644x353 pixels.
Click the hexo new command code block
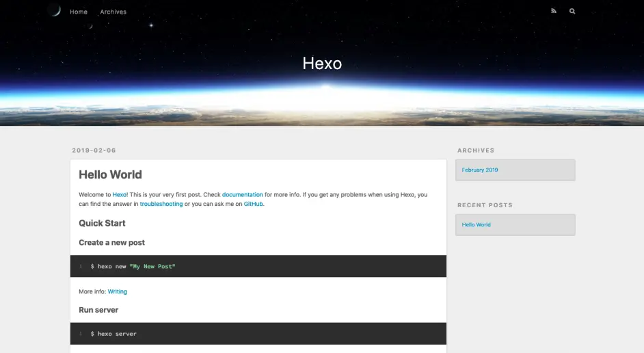pos(258,266)
